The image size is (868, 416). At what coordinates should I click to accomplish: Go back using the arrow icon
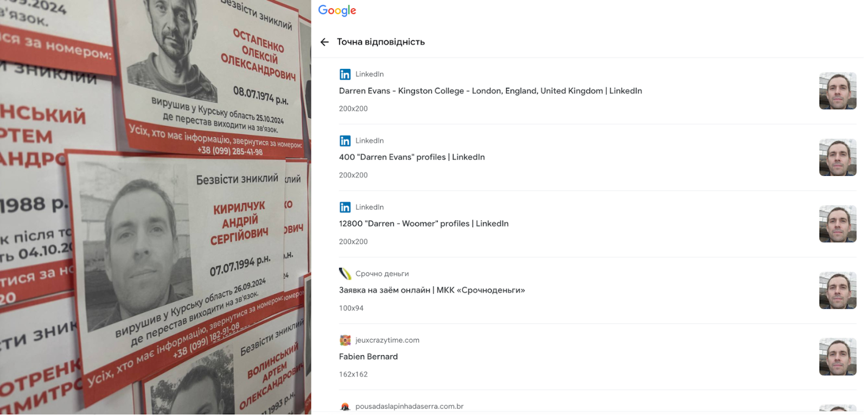[324, 42]
